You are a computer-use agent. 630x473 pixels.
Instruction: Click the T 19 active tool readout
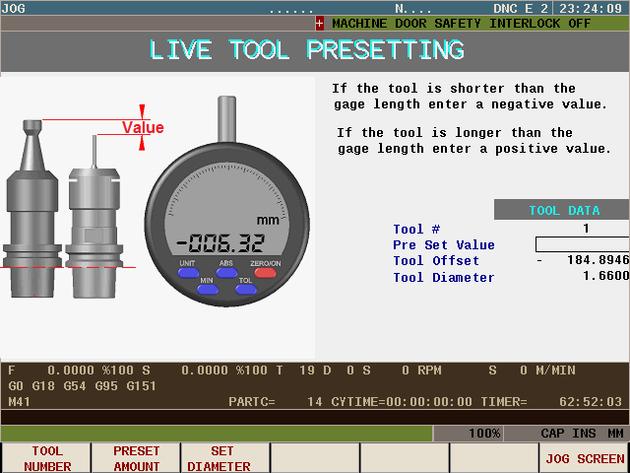point(295,370)
